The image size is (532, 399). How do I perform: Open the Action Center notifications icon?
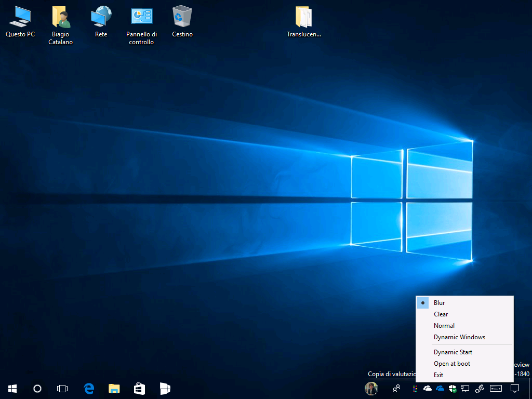point(515,389)
